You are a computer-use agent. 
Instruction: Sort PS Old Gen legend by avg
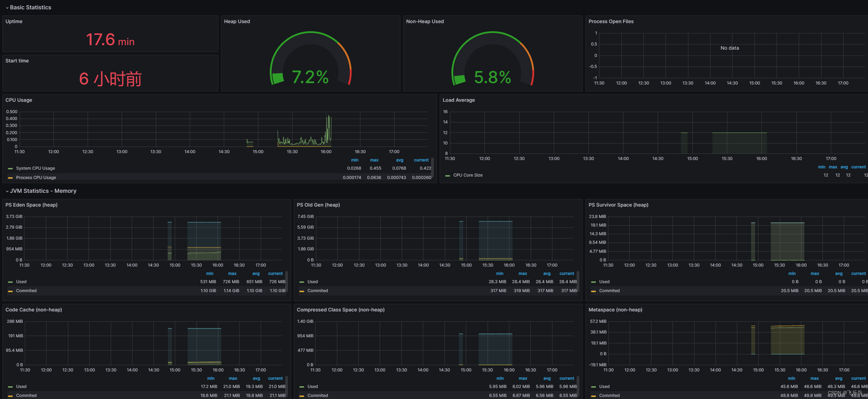click(547, 273)
